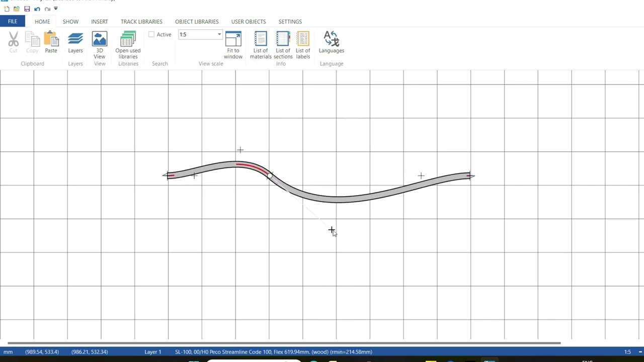Open the OBJECT LIBRARIES tab
Viewport: 644px width, 362px height.
(x=197, y=22)
